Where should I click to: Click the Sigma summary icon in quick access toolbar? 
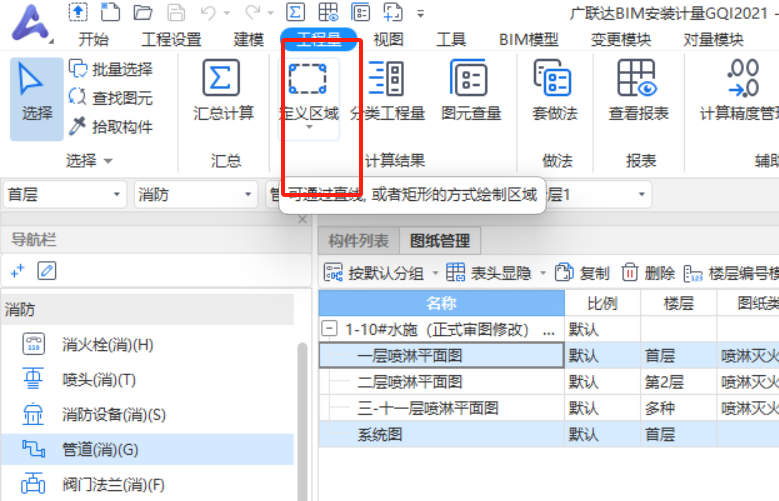point(295,12)
